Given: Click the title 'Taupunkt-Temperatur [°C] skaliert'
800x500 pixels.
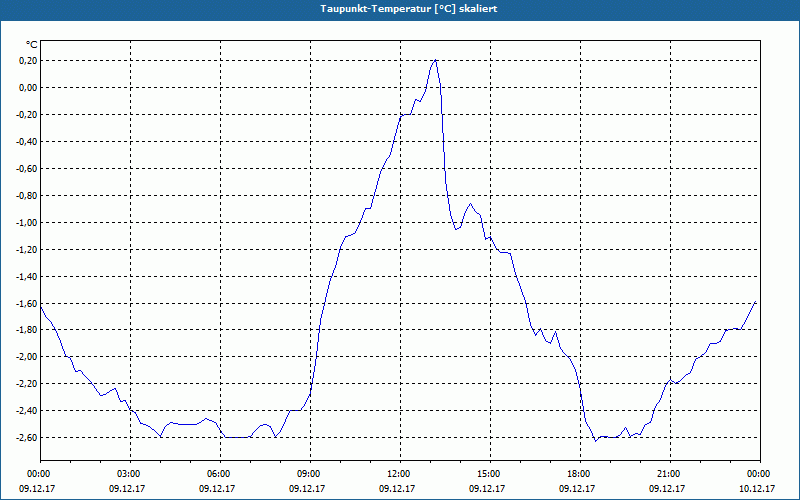Looking at the screenshot, I should [409, 9].
